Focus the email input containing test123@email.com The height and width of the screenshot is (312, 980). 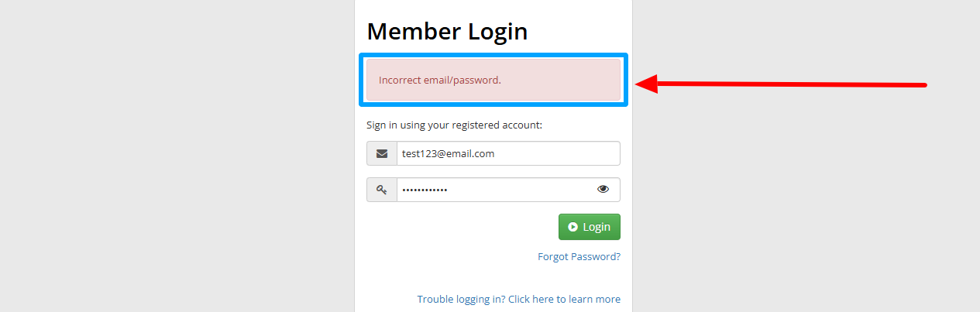448,153
